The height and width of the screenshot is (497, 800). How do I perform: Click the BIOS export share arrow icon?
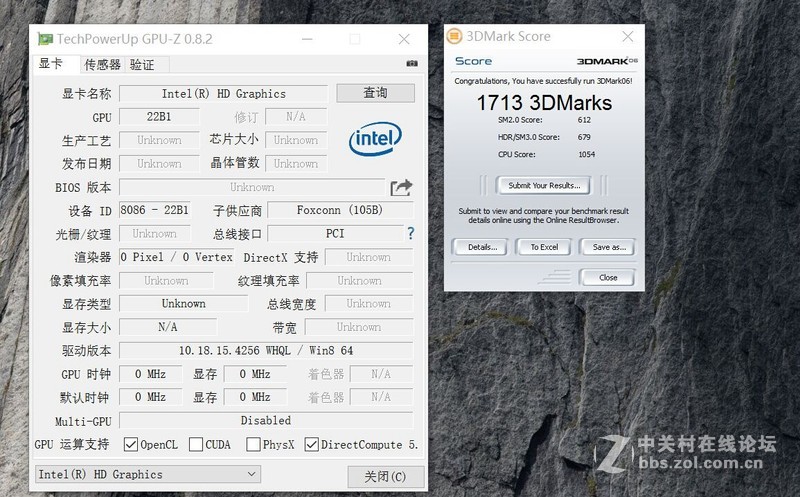[x=401, y=187]
